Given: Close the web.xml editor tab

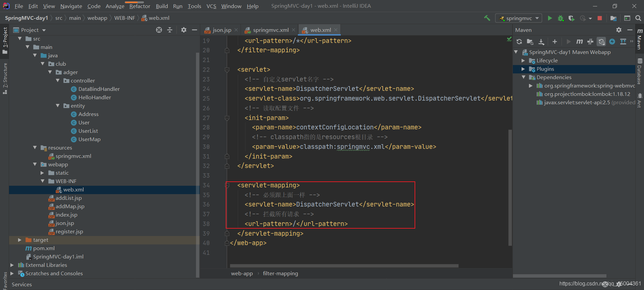Looking at the screenshot, I should click(336, 30).
